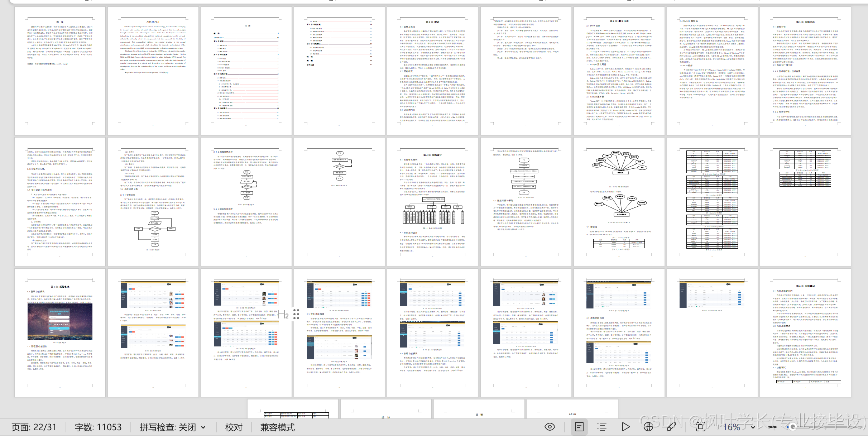
Task: Click subheading 5.1 登录功能模块
Action: pyautogui.click(x=36, y=292)
